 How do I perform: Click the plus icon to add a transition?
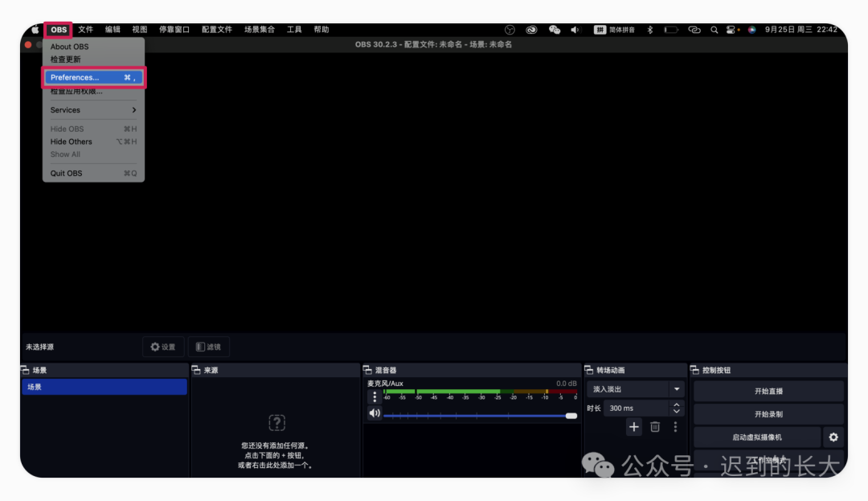(634, 427)
